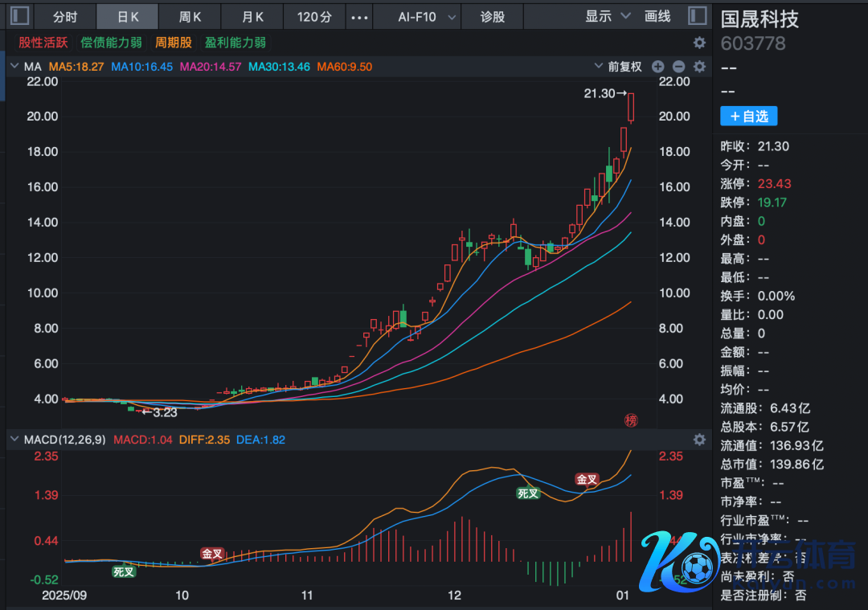This screenshot has width=868, height=610.
Task: Click the 股性活跃 tag label
Action: pyautogui.click(x=43, y=43)
